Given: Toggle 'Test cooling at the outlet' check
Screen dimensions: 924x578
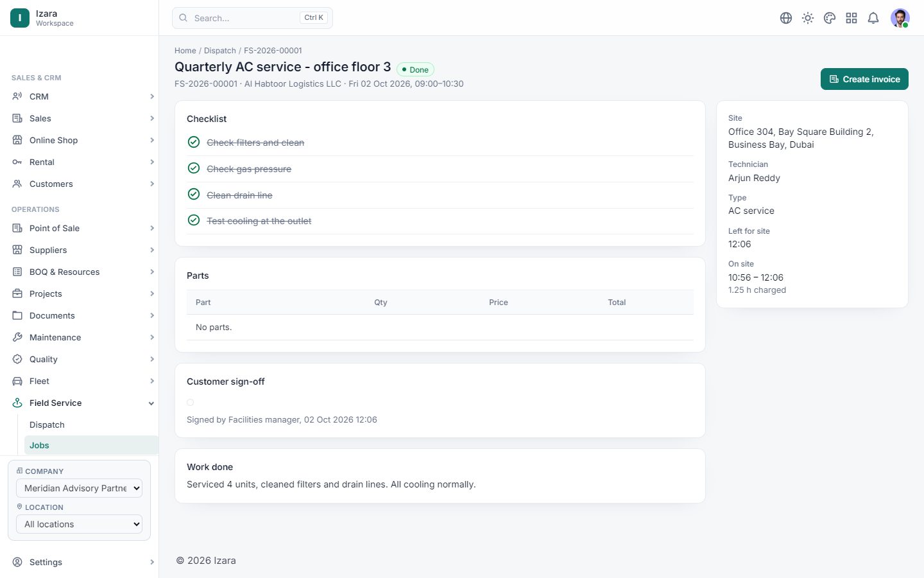Looking at the screenshot, I should tap(194, 220).
